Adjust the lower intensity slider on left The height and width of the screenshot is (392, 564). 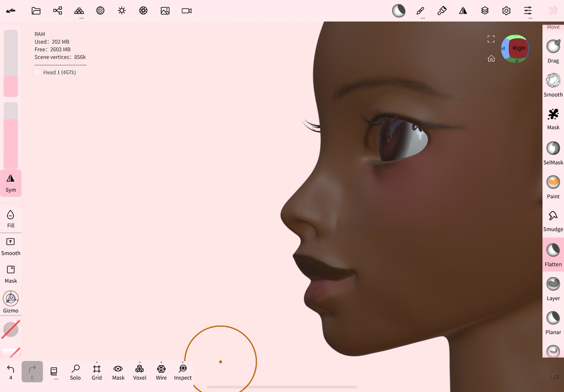(11, 135)
